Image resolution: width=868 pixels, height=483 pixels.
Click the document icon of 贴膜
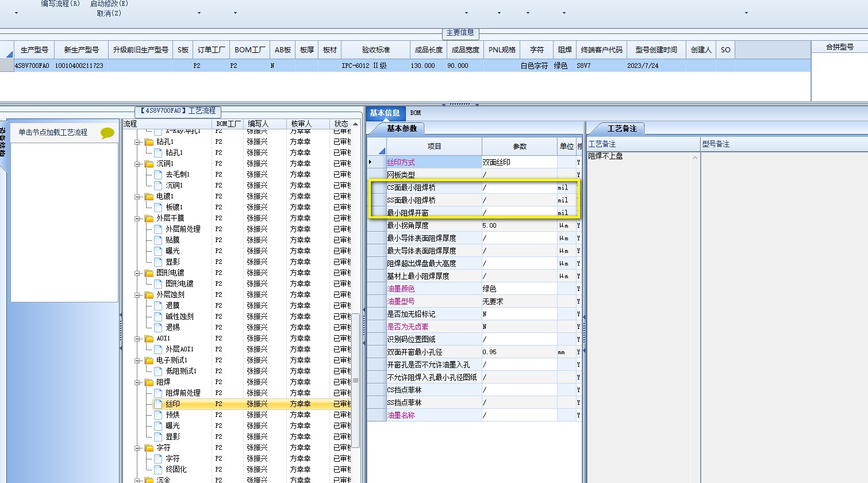(158, 240)
